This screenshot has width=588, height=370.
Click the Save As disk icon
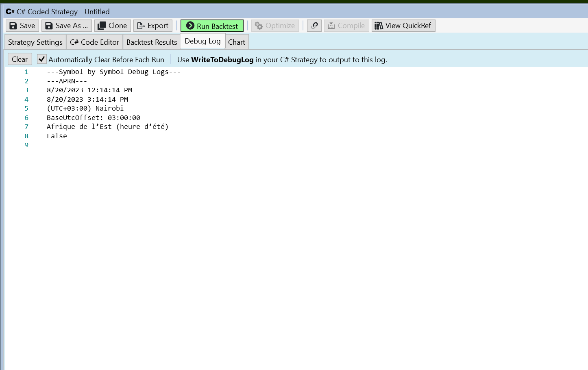click(x=49, y=26)
